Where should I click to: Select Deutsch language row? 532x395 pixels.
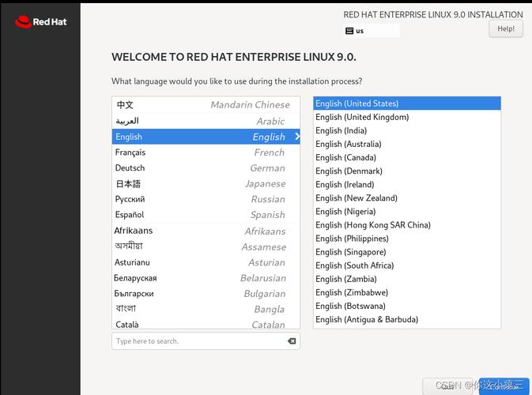[206, 167]
